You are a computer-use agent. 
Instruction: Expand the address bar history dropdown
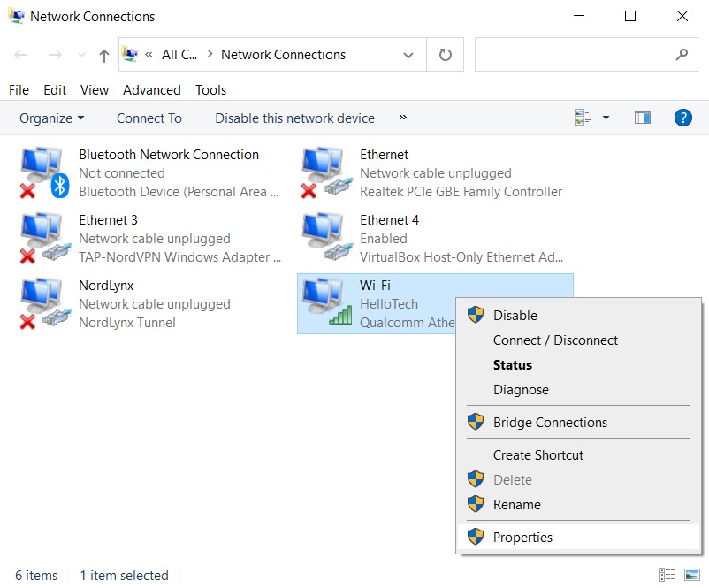pos(408,55)
